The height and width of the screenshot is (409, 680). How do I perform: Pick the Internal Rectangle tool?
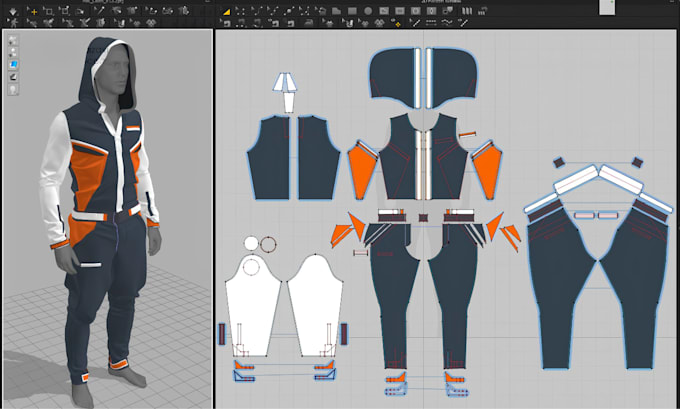click(399, 11)
